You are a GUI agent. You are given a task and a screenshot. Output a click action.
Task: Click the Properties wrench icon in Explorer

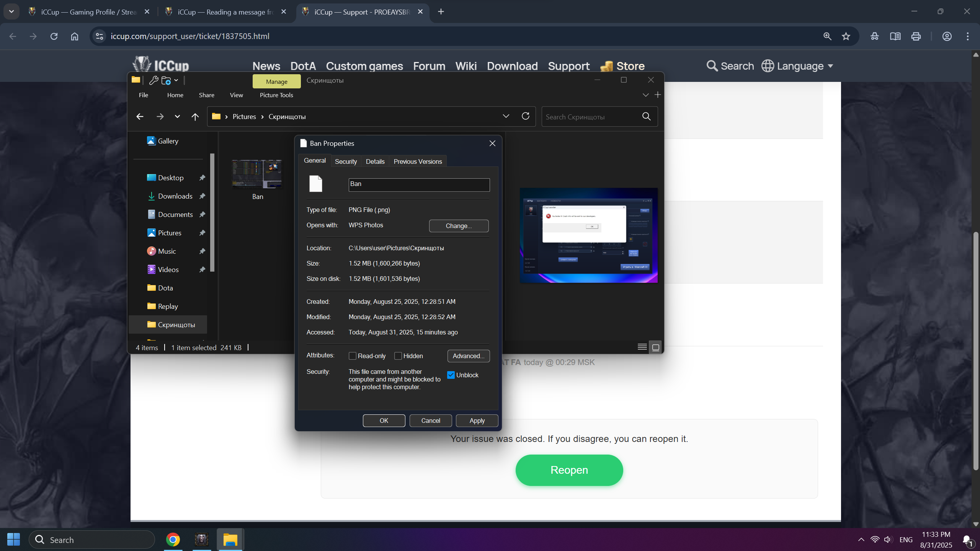[154, 80]
